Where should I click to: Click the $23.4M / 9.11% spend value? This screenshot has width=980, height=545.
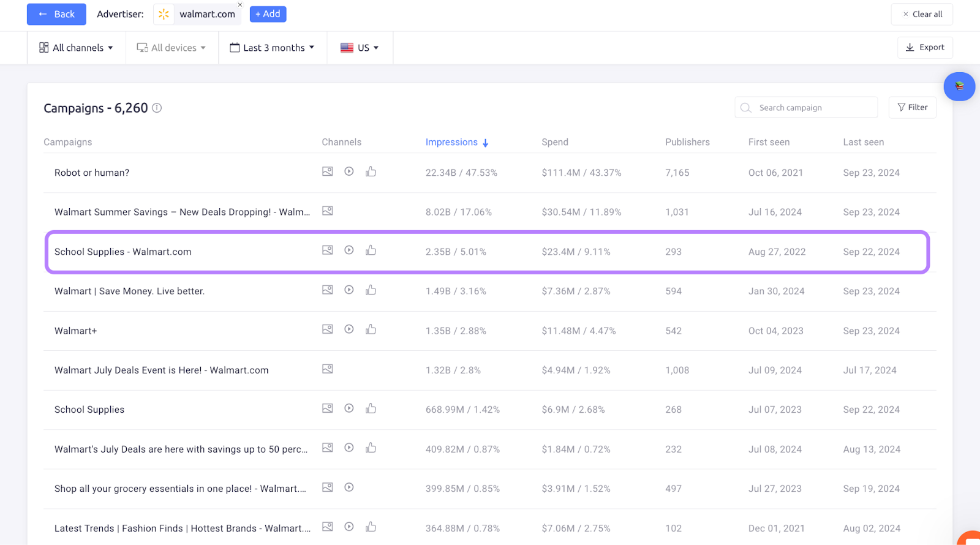[x=576, y=252]
